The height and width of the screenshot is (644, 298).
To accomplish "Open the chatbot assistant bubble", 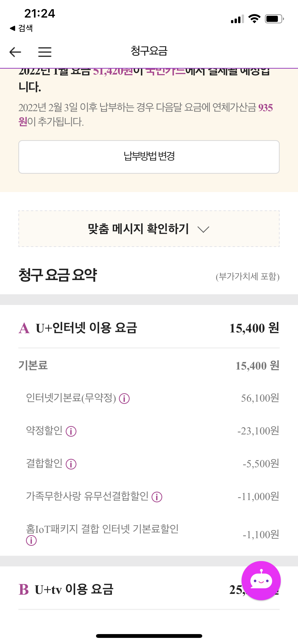I will 261,580.
